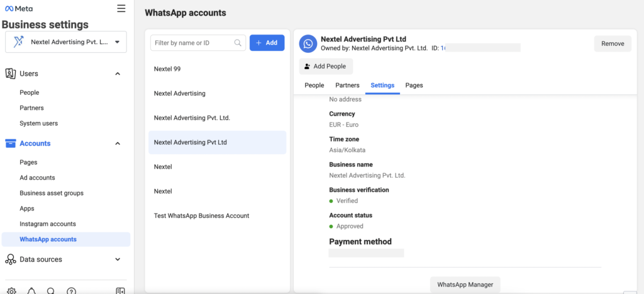Screen dimensions: 644x294
Task: Click the EUR - Euro currency value
Action: coord(344,124)
